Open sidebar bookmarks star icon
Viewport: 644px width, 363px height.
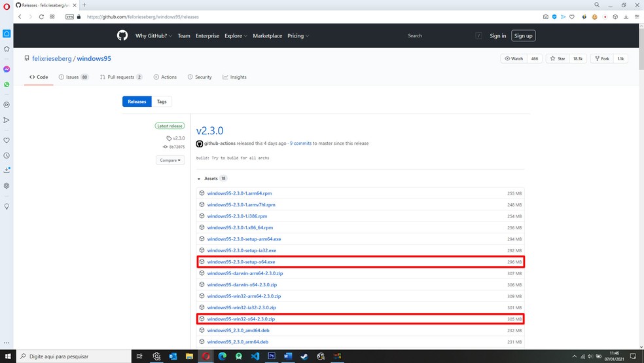(7, 48)
